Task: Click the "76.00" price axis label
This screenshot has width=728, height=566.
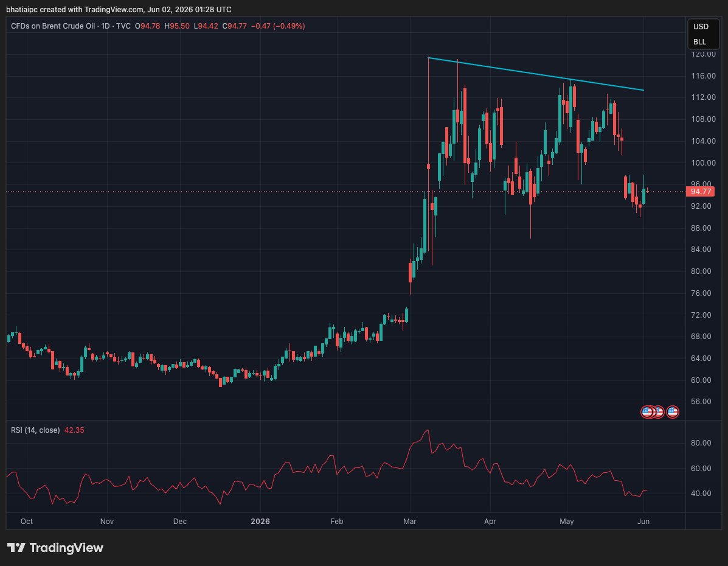Action: (x=701, y=293)
